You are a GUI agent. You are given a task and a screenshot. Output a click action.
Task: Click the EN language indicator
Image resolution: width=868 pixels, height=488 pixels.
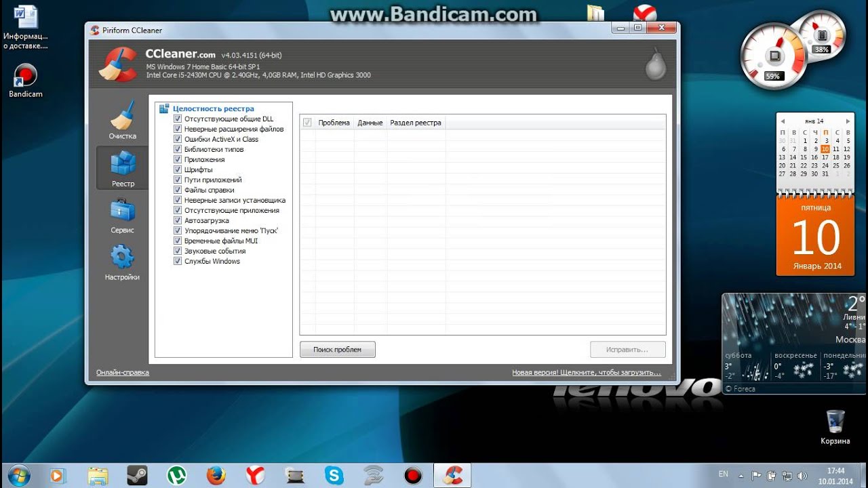pos(724,474)
